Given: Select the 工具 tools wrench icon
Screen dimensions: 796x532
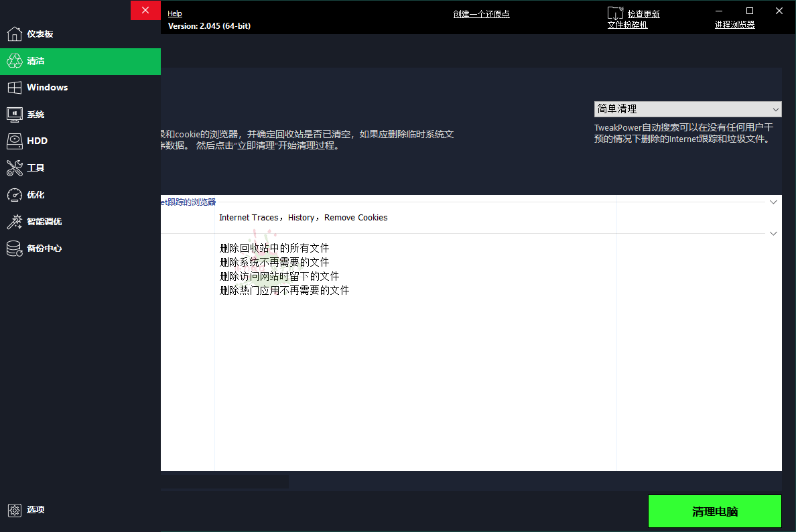Looking at the screenshot, I should point(15,168).
